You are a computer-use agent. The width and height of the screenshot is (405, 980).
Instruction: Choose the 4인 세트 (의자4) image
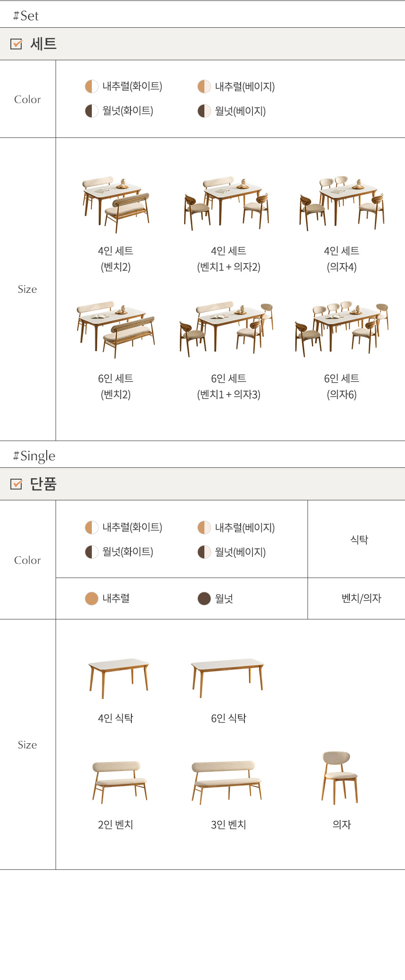pos(342,203)
